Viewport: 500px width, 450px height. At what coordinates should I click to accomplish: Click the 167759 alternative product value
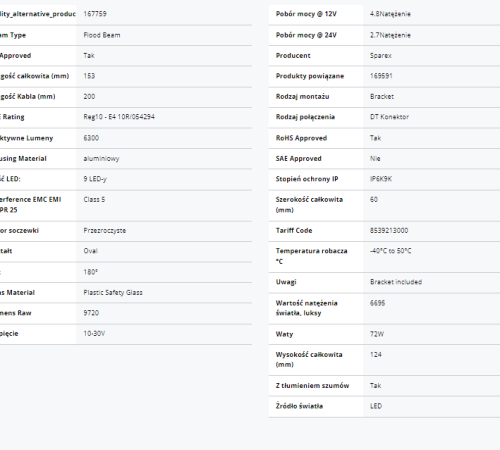[95, 14]
